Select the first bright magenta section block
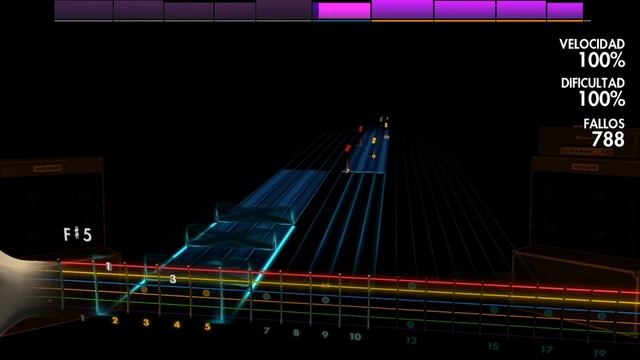Screen dimensions: 640x360 [x=344, y=11]
